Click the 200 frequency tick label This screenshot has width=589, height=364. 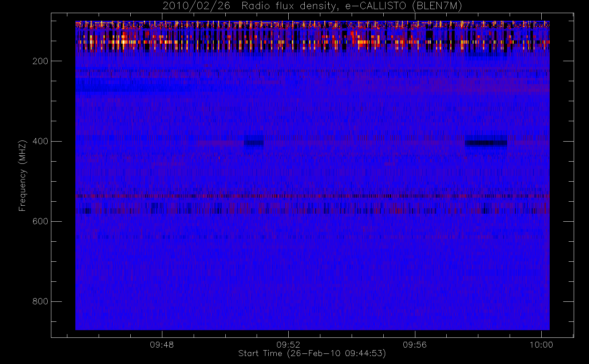[40, 61]
